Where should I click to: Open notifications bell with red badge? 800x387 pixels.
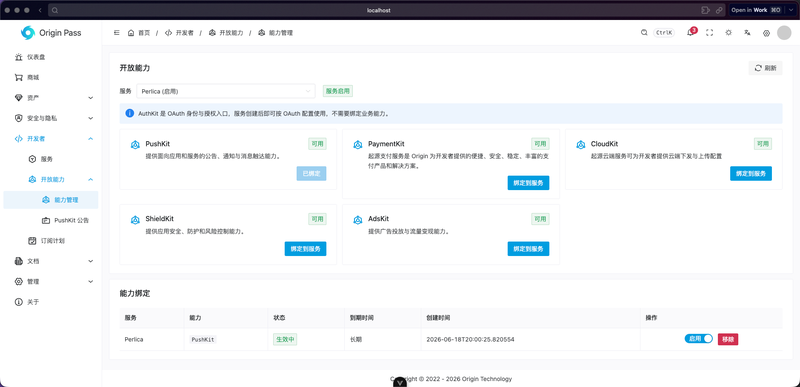click(x=691, y=33)
